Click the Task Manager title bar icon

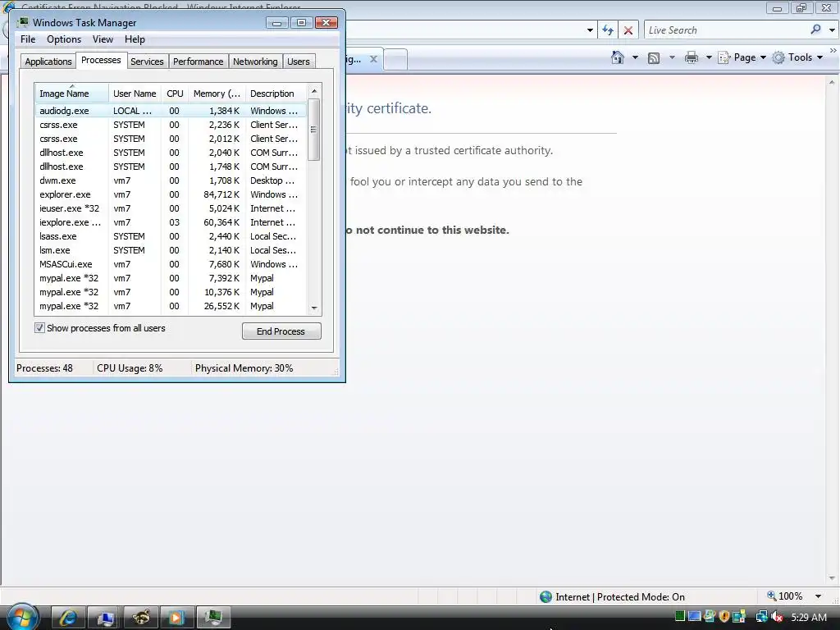point(24,22)
